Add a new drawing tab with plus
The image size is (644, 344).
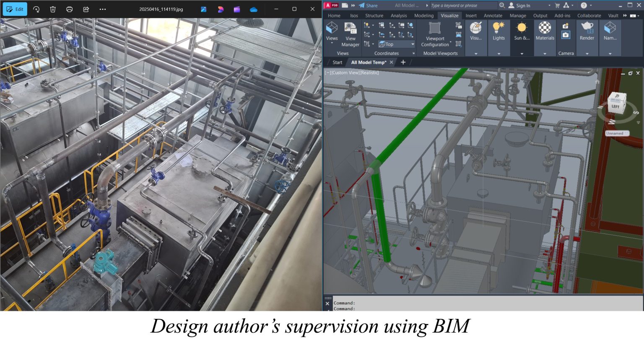coord(403,62)
